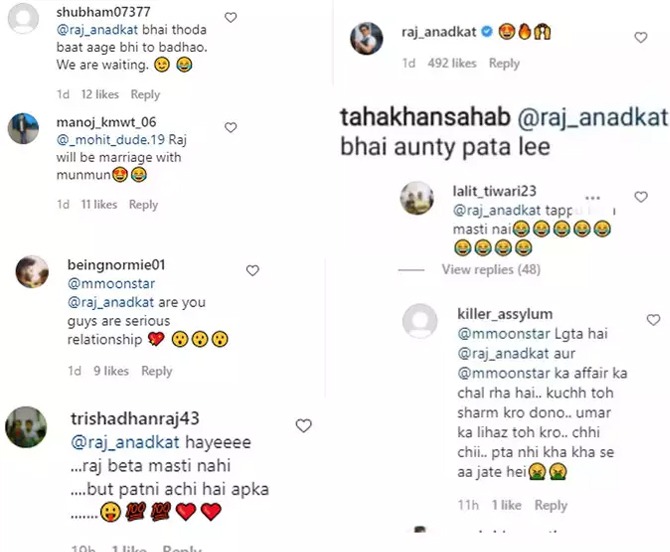Reply to manoj_kmwt_06's comment
The image size is (670, 552).
144,205
